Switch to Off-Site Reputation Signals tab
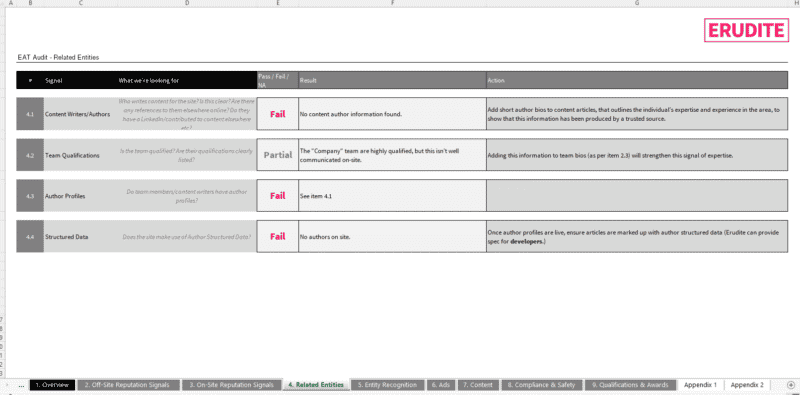Screen dimensions: 800x395 point(128,385)
